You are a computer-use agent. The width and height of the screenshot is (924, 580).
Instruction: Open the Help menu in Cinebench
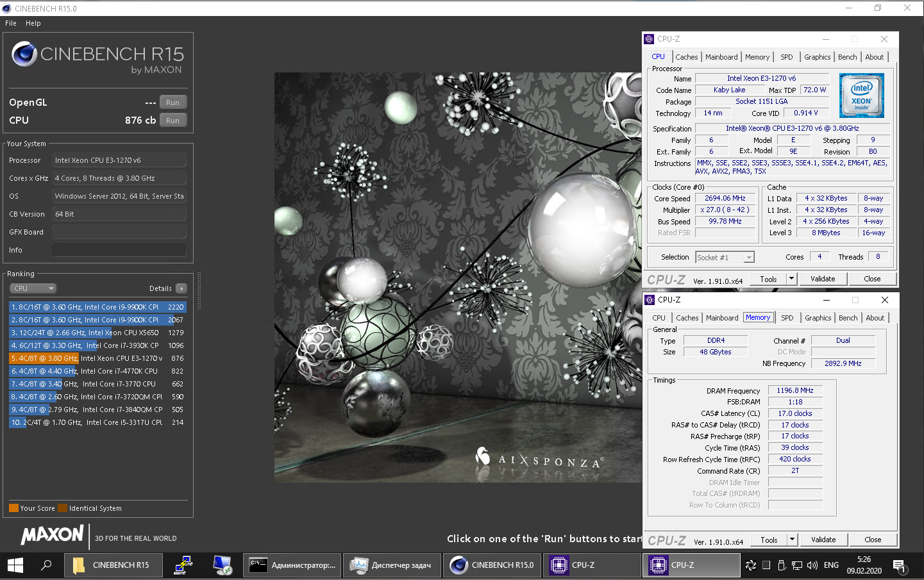click(33, 23)
